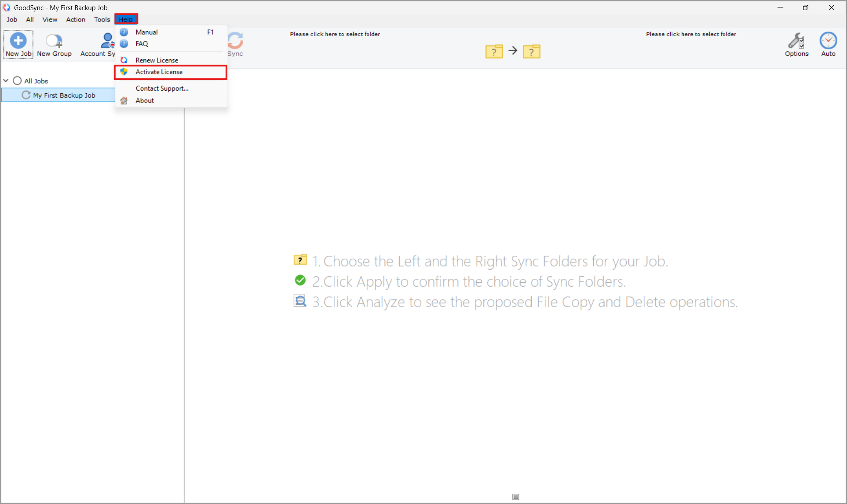
Task: Click step 2 text about clicking Apply
Action: pyautogui.click(x=469, y=281)
